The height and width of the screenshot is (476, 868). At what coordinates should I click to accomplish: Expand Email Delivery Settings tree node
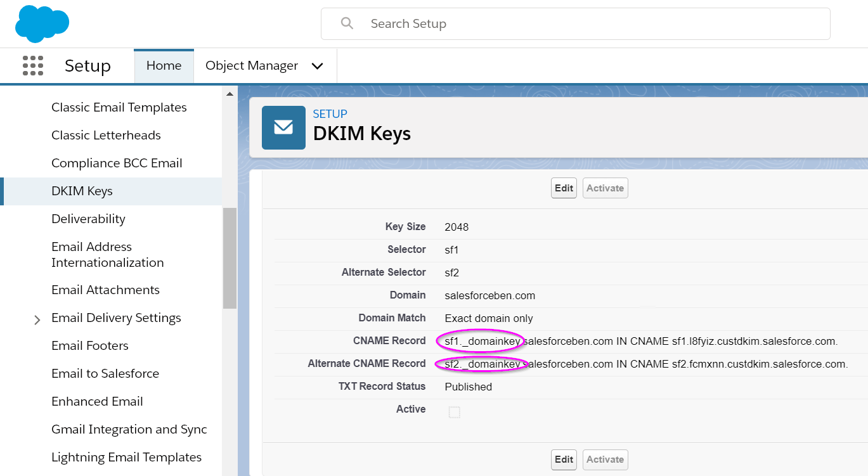(x=37, y=319)
